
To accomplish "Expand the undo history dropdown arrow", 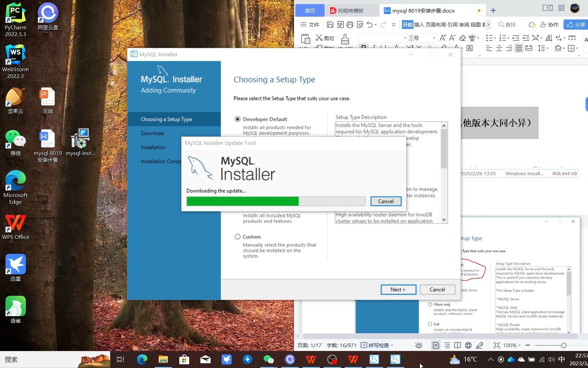I will (x=376, y=25).
